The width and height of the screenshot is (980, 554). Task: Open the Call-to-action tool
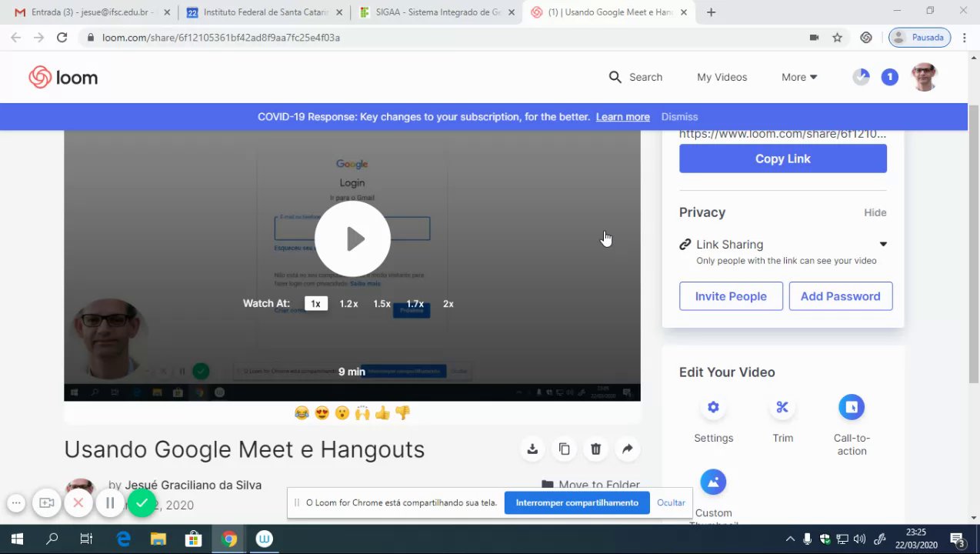[x=852, y=407]
